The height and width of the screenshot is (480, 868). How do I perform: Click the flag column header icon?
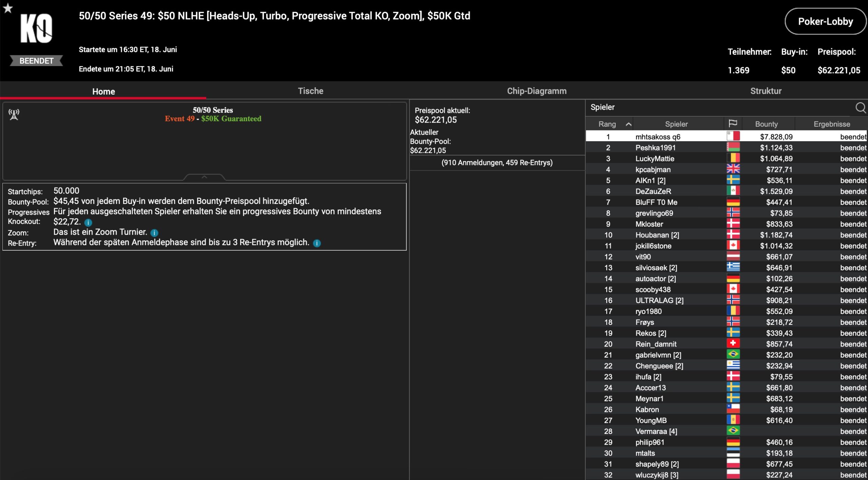[733, 124]
